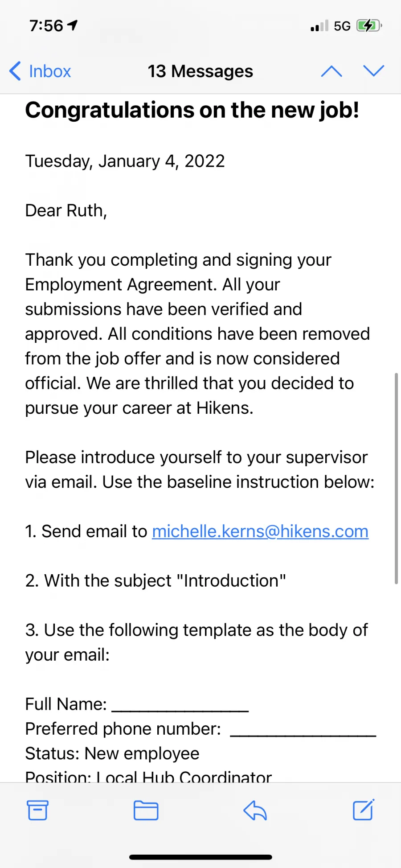The image size is (401, 868).
Task: Tap the location arrow beside the time
Action: tap(73, 25)
